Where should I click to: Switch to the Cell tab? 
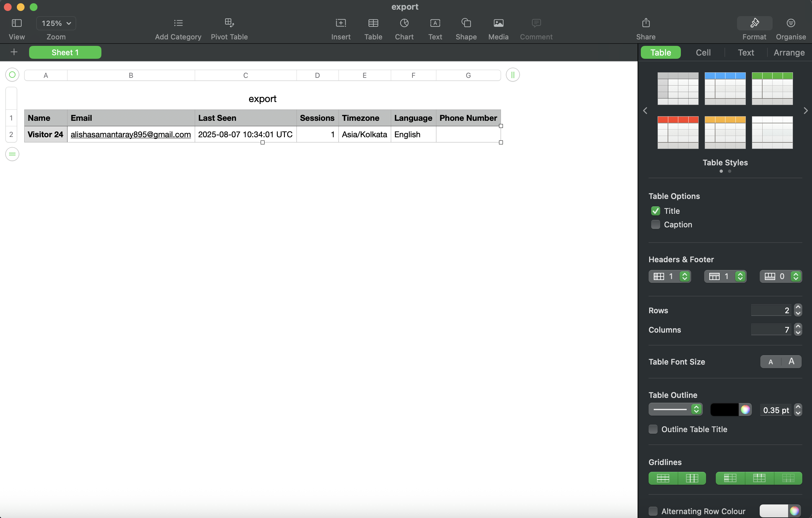point(703,52)
